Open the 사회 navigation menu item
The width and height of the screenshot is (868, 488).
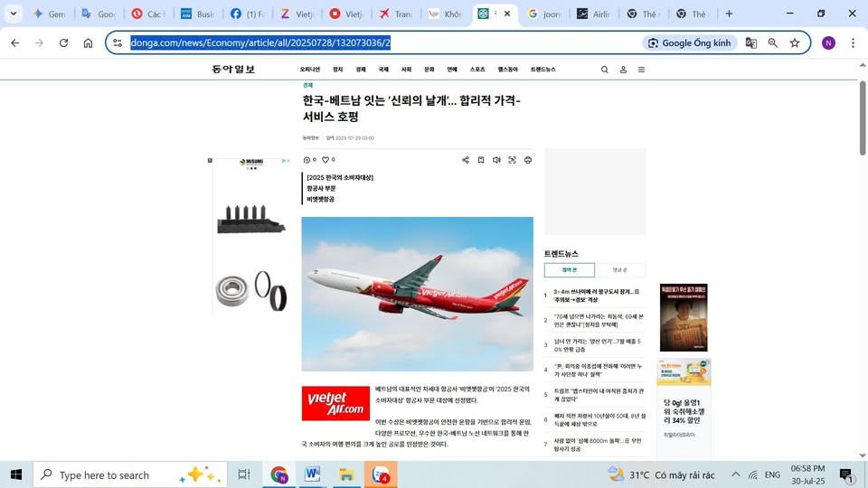406,70
